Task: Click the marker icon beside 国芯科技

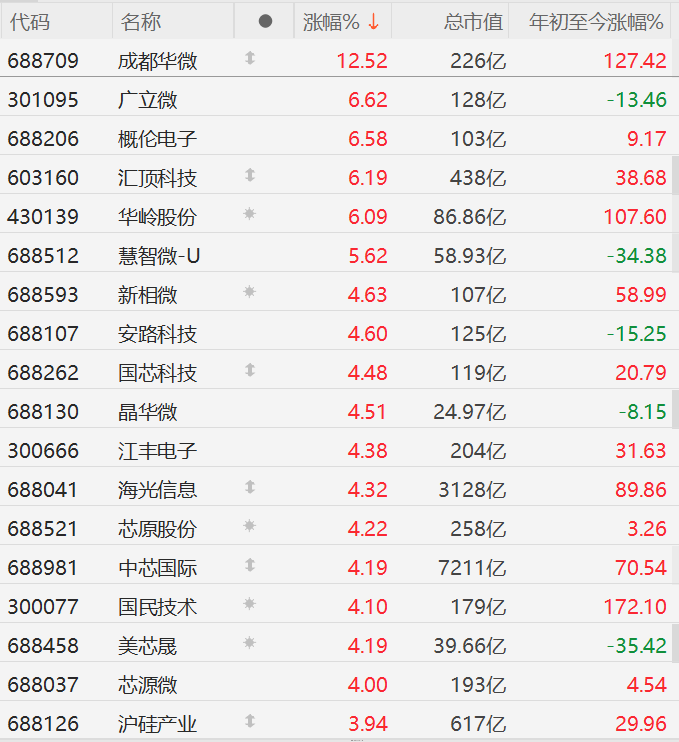Action: (250, 371)
